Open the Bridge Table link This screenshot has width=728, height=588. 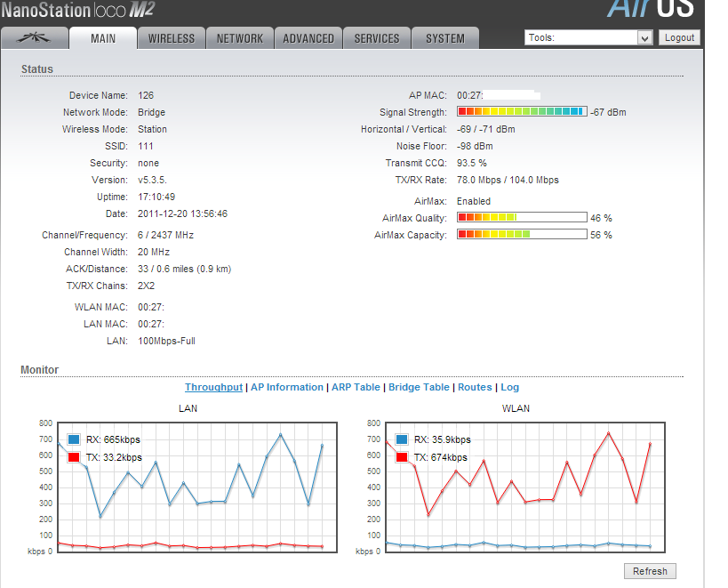tap(419, 388)
